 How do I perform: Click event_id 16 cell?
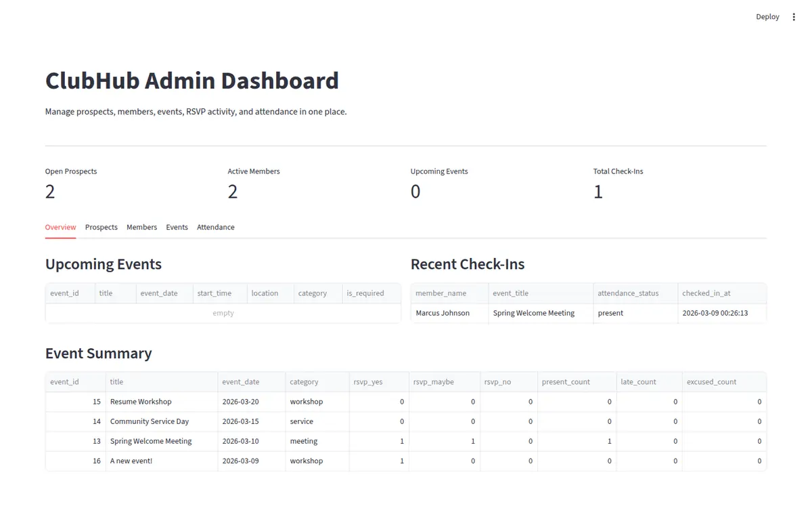[76, 461]
